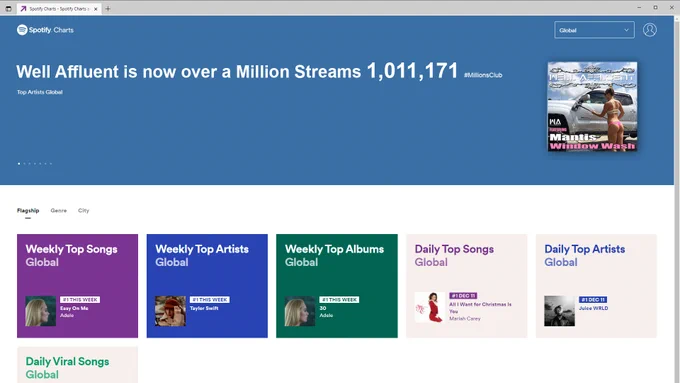Click the Well Affluent album cover
The width and height of the screenshot is (680, 383).
pyautogui.click(x=592, y=106)
